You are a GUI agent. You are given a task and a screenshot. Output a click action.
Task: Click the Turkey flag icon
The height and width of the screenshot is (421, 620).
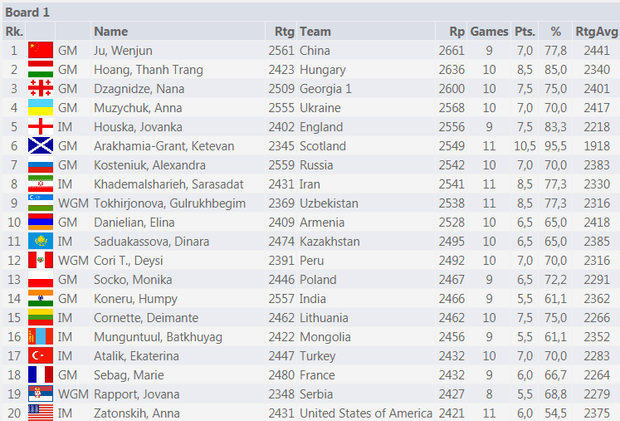40,355
